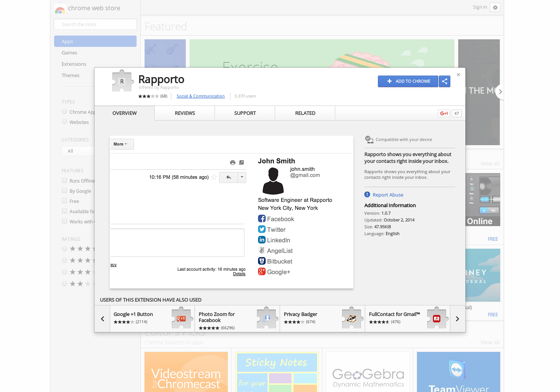560x392 pixels.
Task: Click the reply arrow icon
Action: pos(229,177)
